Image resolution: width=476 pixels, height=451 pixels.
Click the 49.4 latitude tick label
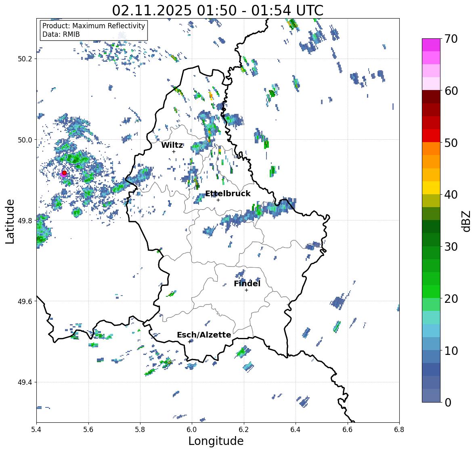[x=25, y=382]
